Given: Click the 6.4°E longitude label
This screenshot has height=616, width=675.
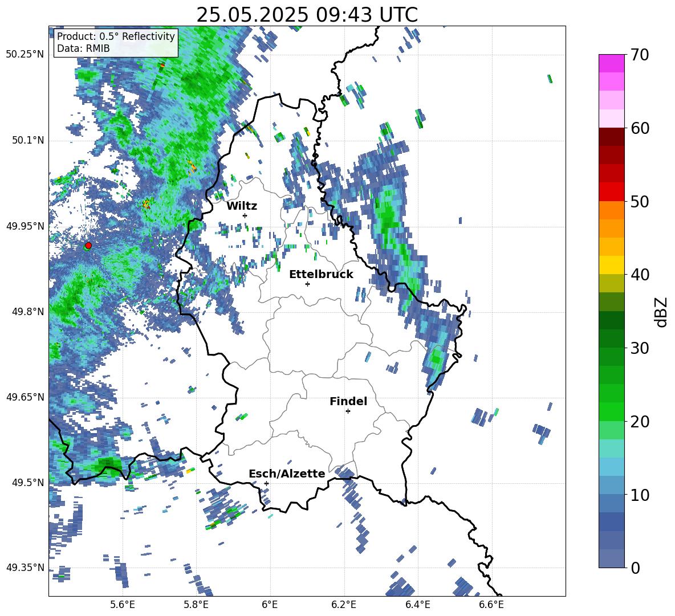Looking at the screenshot, I should click(x=417, y=605).
